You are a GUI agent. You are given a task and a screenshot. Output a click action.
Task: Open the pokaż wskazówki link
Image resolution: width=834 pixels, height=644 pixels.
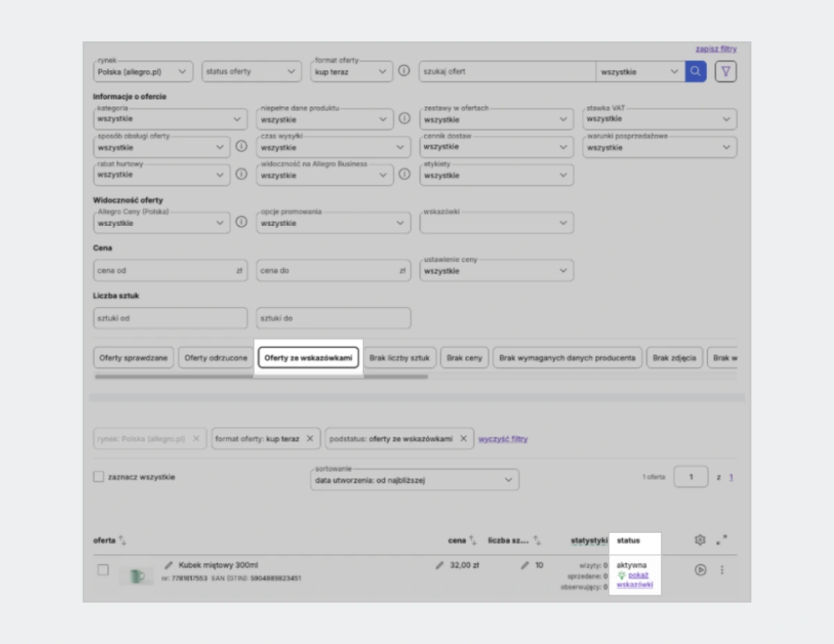tap(634, 580)
